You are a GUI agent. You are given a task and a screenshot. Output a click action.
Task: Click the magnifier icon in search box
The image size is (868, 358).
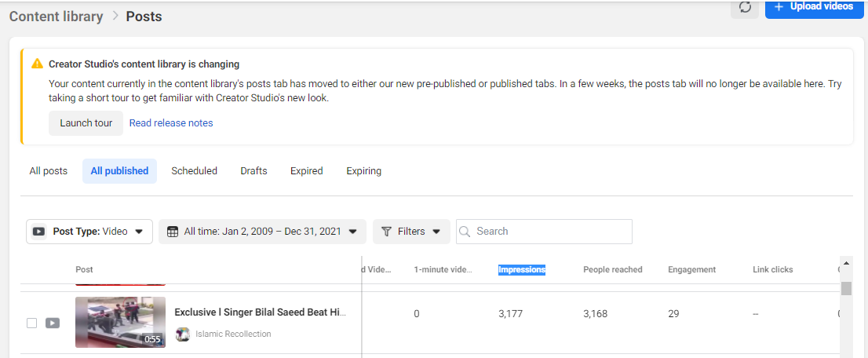click(465, 232)
